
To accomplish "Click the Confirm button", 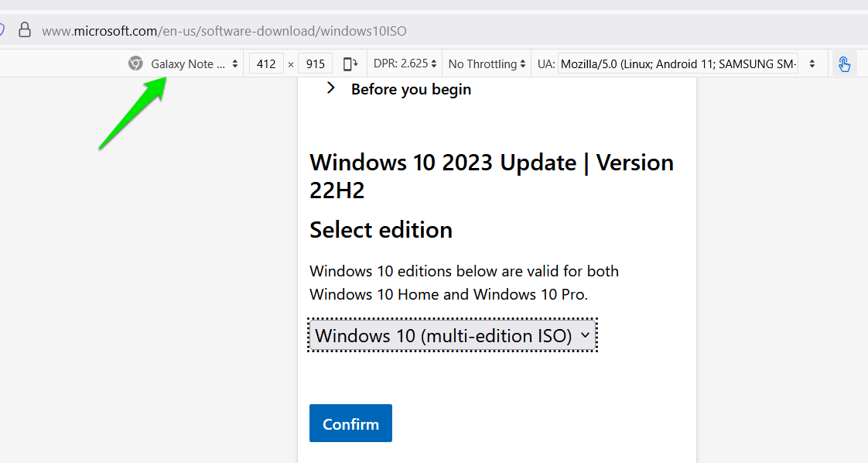I will [350, 423].
